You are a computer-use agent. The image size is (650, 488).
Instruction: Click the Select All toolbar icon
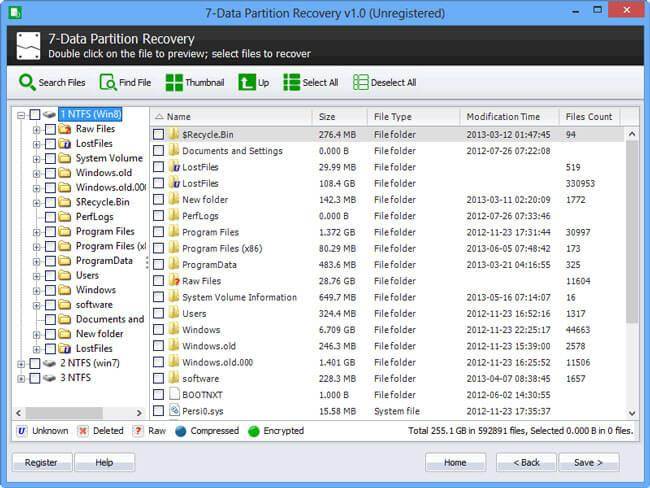(291, 82)
